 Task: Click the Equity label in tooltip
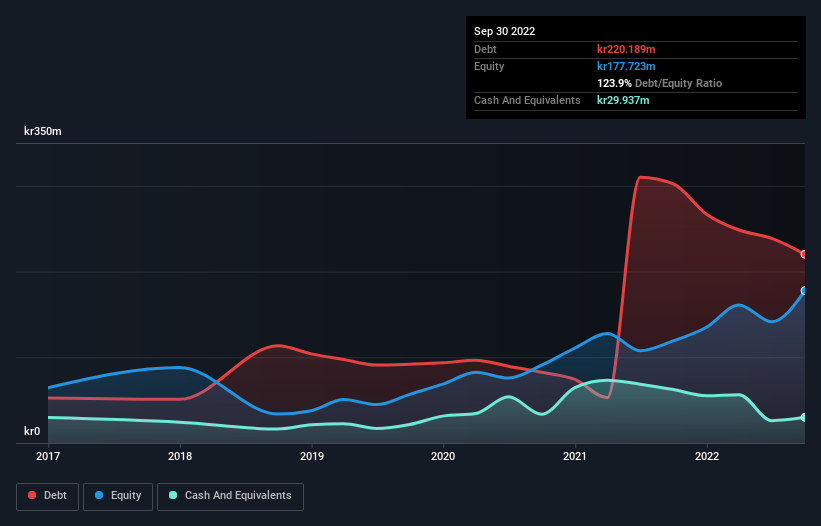[x=489, y=66]
